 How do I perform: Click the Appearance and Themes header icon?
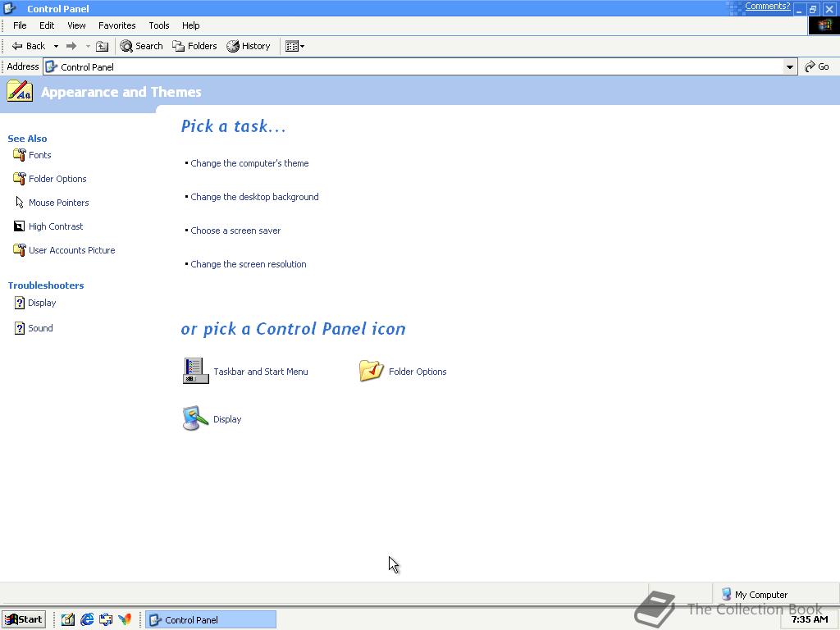point(20,91)
